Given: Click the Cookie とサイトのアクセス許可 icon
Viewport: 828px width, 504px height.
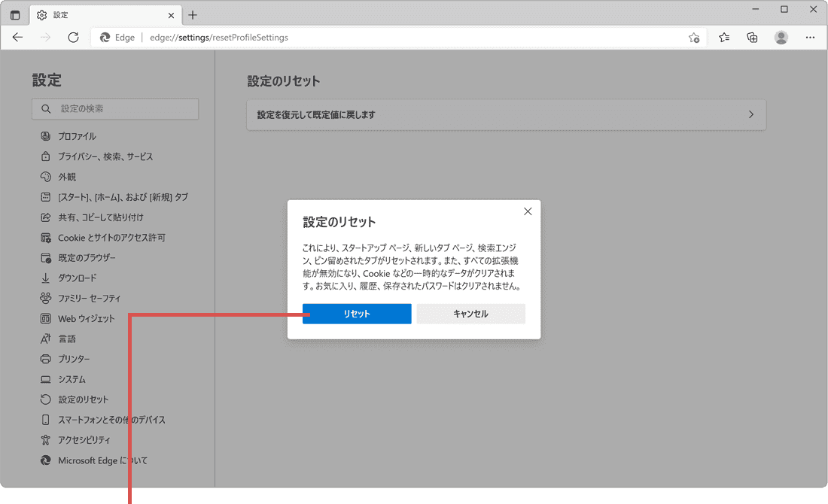Looking at the screenshot, I should point(44,237).
